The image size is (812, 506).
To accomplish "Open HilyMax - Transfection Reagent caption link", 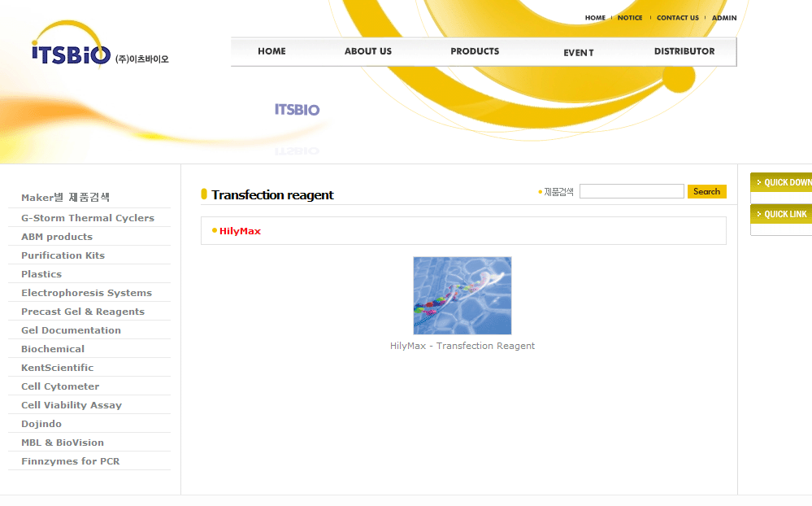I will tap(462, 346).
